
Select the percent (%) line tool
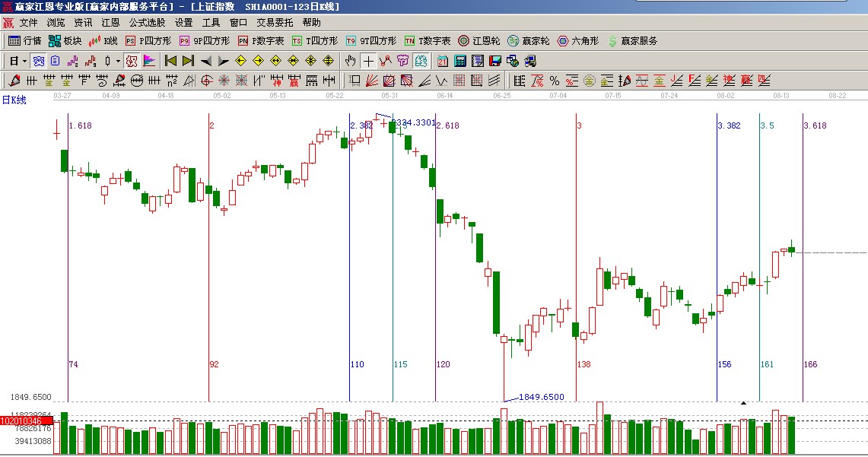pos(555,81)
